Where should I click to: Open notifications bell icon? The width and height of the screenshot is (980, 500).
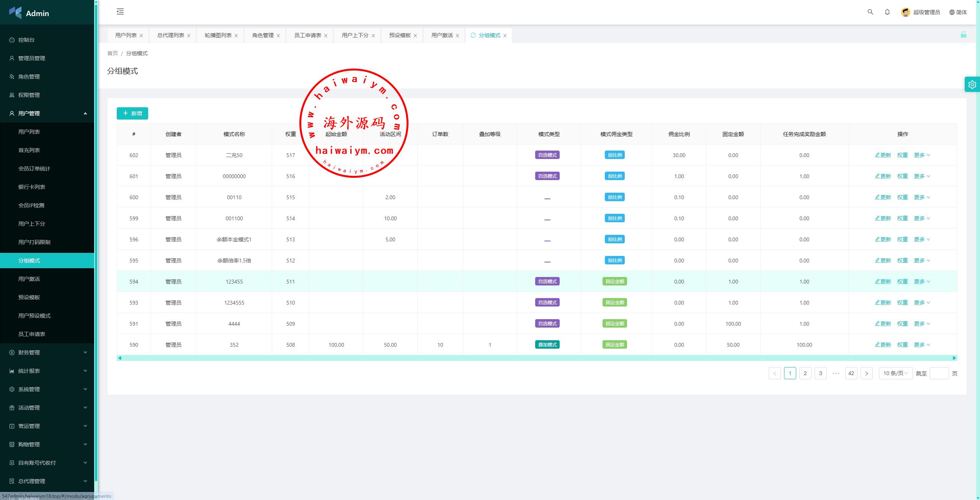887,12
